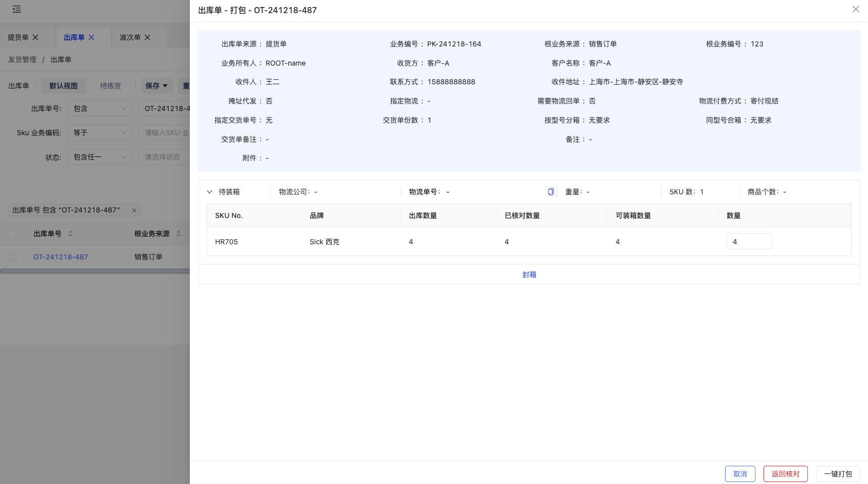Open the 包含任一 dropdown for 状态

pos(99,157)
